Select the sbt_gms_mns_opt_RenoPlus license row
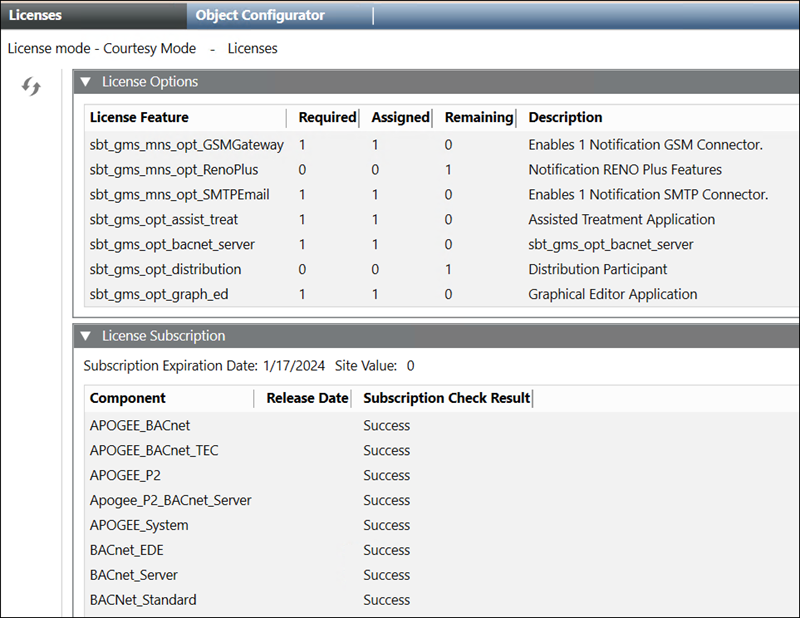 [x=174, y=170]
